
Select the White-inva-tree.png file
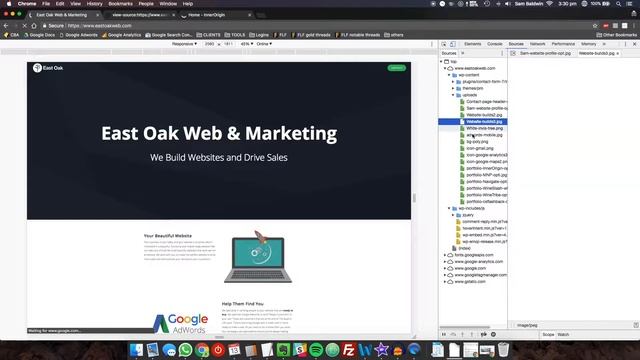[481, 128]
